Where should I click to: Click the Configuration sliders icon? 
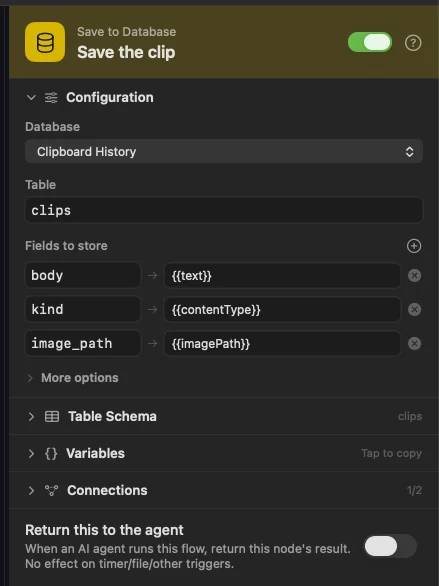click(x=51, y=98)
